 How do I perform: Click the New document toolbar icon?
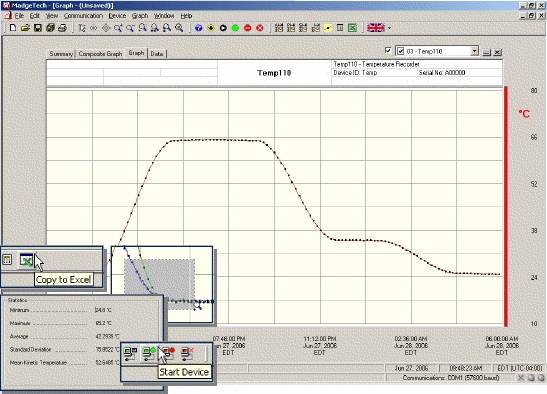click(13, 28)
